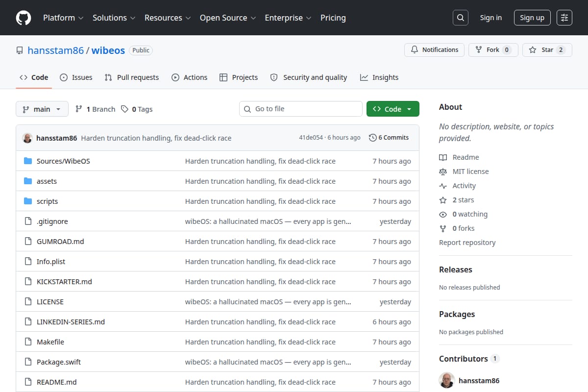The image size is (588, 392).
Task: Open the search magnifier button
Action: (460, 18)
